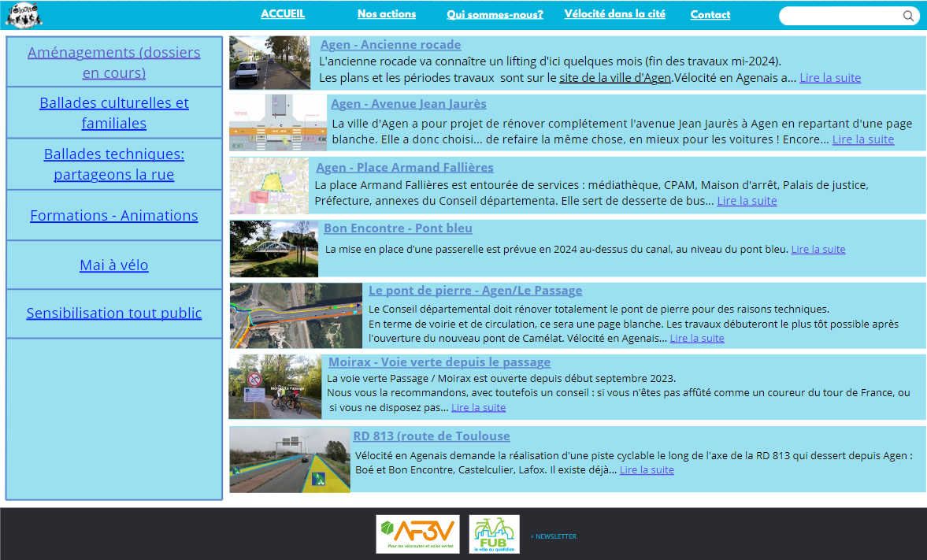Click the pont de pierre aerial thumbnail
Viewport: 927px width, 560px height.
(x=296, y=315)
